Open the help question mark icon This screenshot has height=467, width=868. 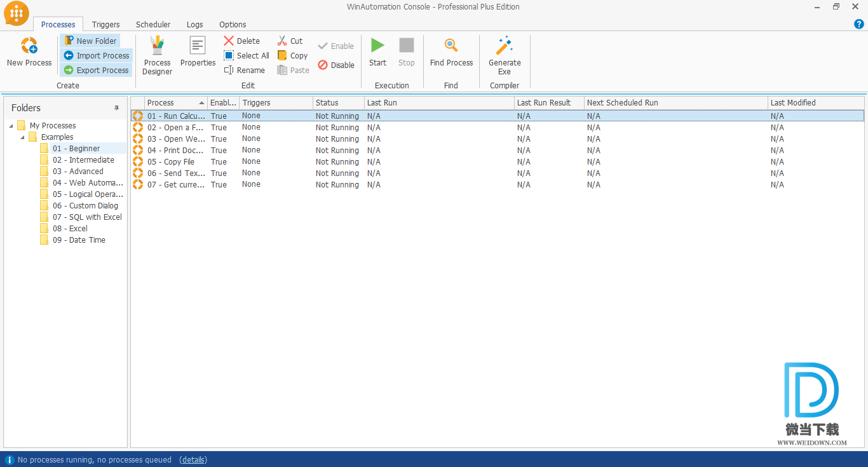(859, 24)
